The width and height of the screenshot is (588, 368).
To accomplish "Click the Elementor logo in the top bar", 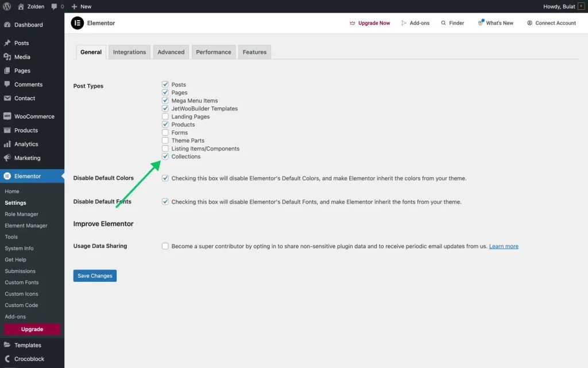I will [x=78, y=23].
